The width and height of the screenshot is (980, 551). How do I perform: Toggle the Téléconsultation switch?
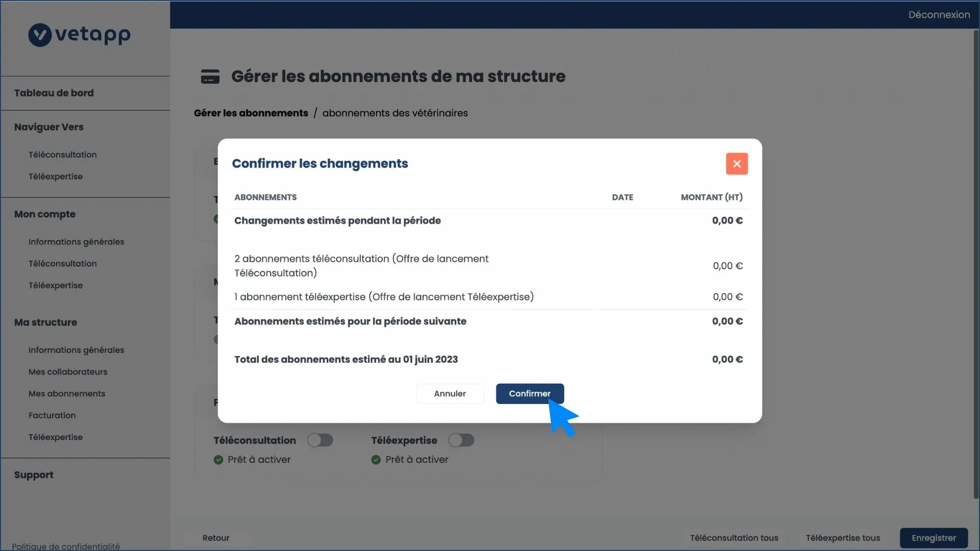click(x=320, y=440)
